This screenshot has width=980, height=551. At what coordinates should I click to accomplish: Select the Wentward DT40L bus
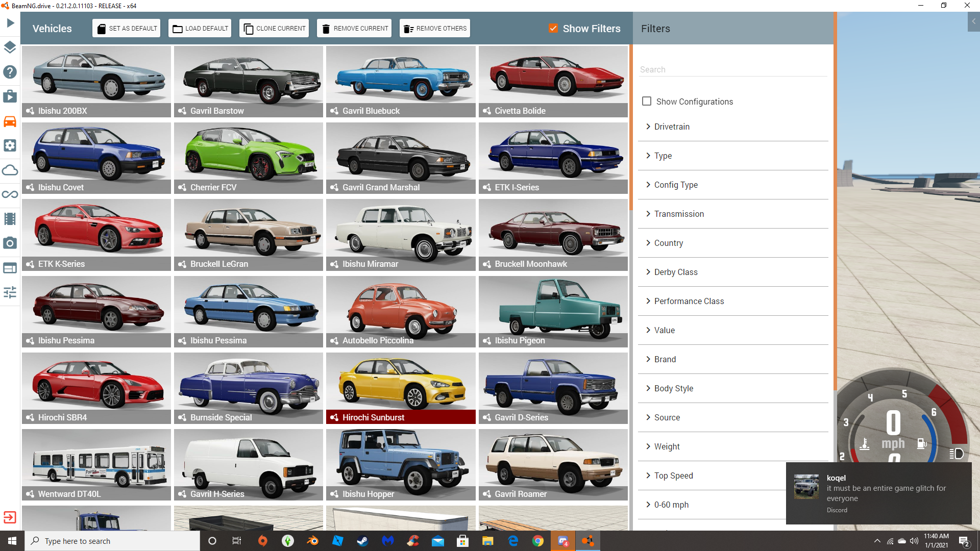tap(96, 465)
